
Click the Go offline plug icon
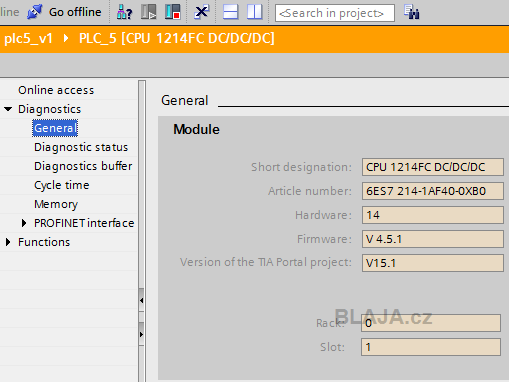35,12
